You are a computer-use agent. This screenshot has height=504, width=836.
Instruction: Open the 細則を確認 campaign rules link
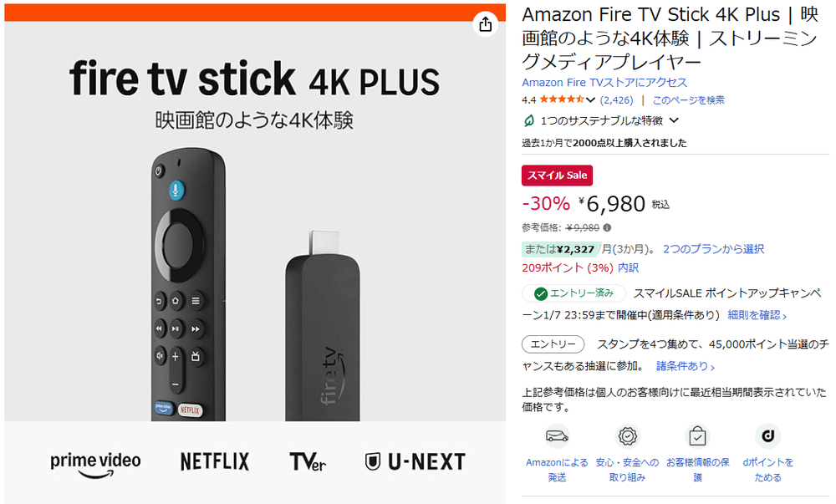757,315
